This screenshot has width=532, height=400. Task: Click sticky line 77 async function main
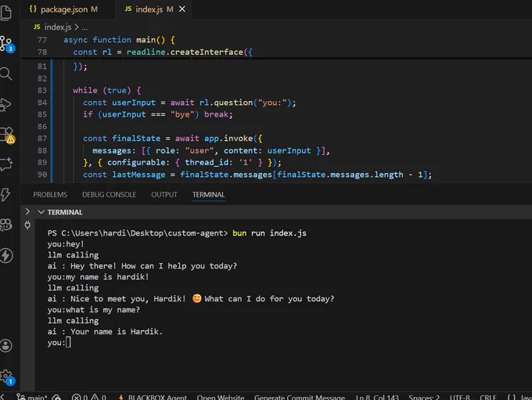(x=119, y=40)
